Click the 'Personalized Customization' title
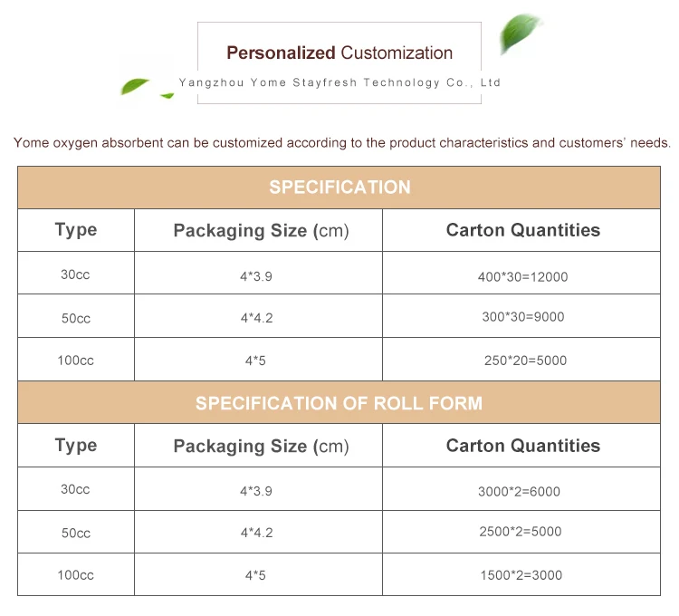Viewport: 679px width, 616px height. (339, 53)
